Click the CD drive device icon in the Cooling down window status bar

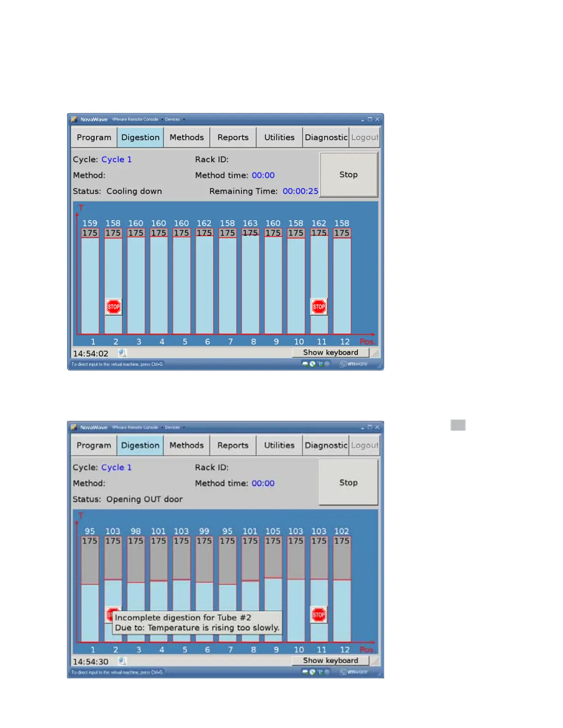pyautogui.click(x=313, y=364)
